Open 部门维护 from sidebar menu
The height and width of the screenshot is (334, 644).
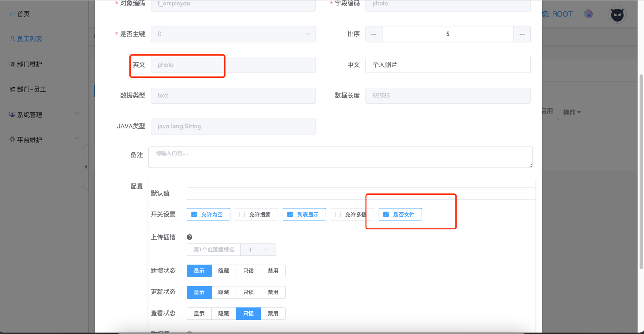coord(30,64)
